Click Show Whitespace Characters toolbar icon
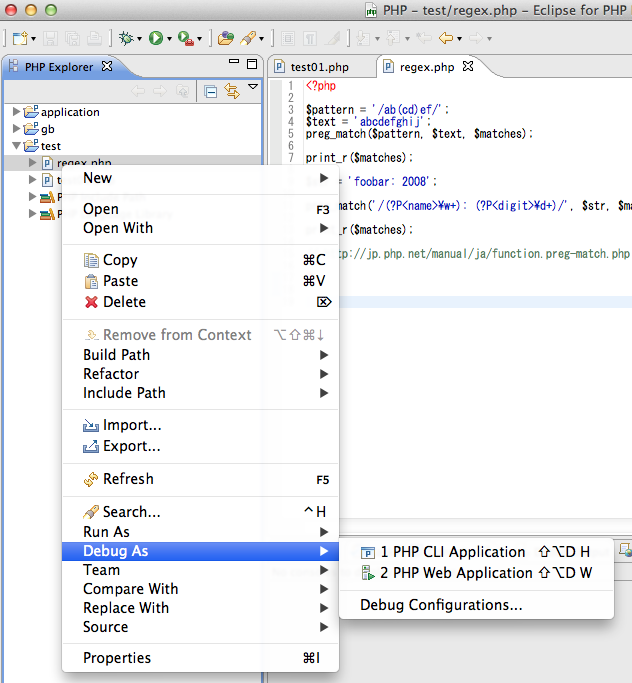Image resolution: width=632 pixels, height=683 pixels. coord(310,39)
